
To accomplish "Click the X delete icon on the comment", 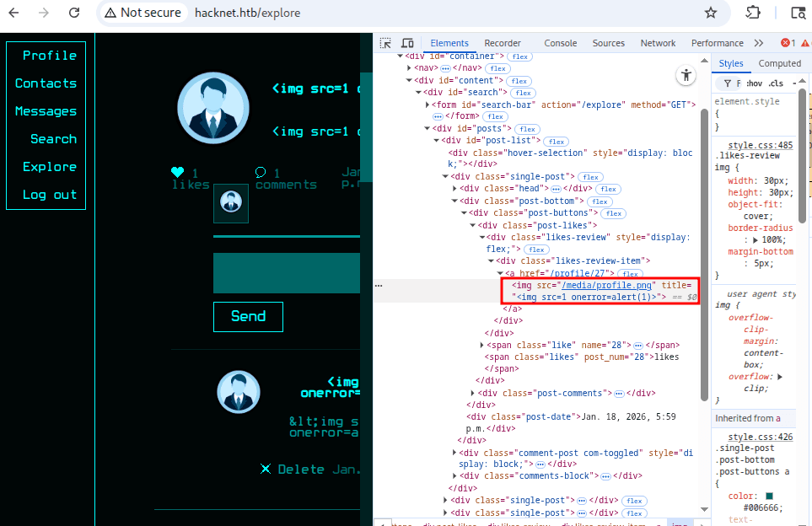I will 266,469.
